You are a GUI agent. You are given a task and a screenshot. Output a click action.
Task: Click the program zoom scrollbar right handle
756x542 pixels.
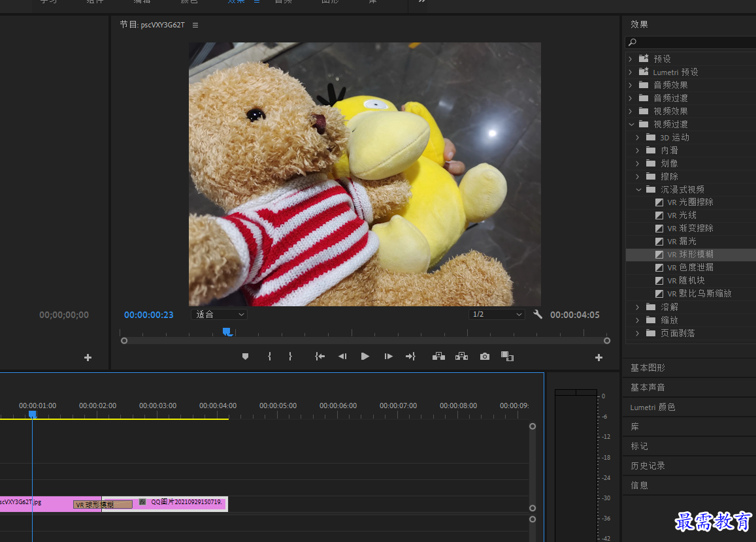click(607, 341)
